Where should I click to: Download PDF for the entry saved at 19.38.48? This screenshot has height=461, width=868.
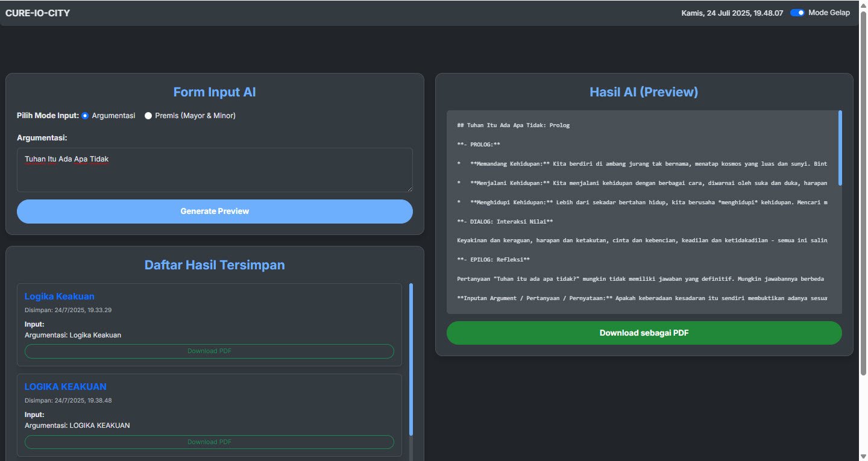[209, 442]
